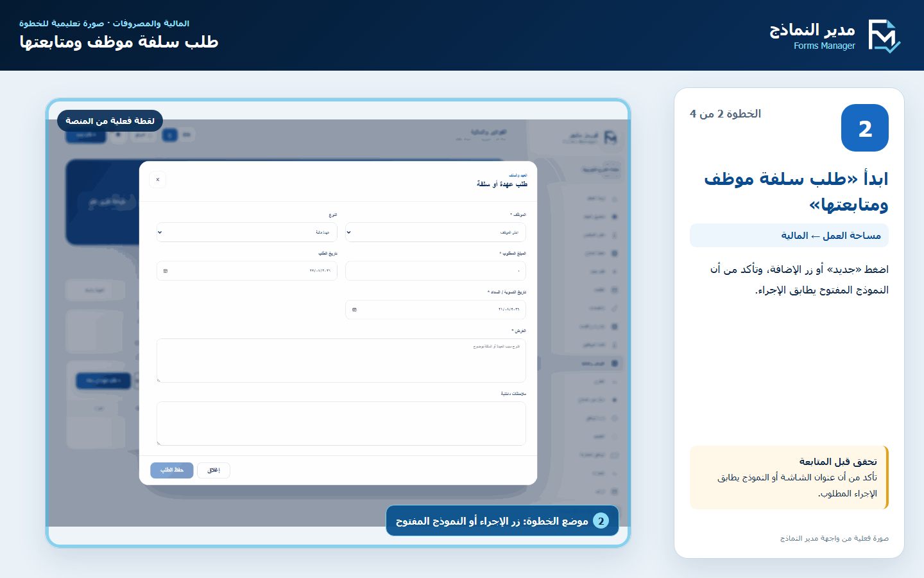Click the circled 2 in the step caption
This screenshot has width=924, height=578.
(601, 521)
